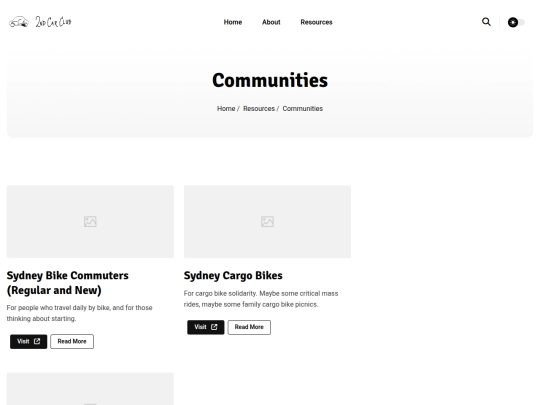Open the Home menu item
The width and height of the screenshot is (540, 405).
(x=233, y=22)
